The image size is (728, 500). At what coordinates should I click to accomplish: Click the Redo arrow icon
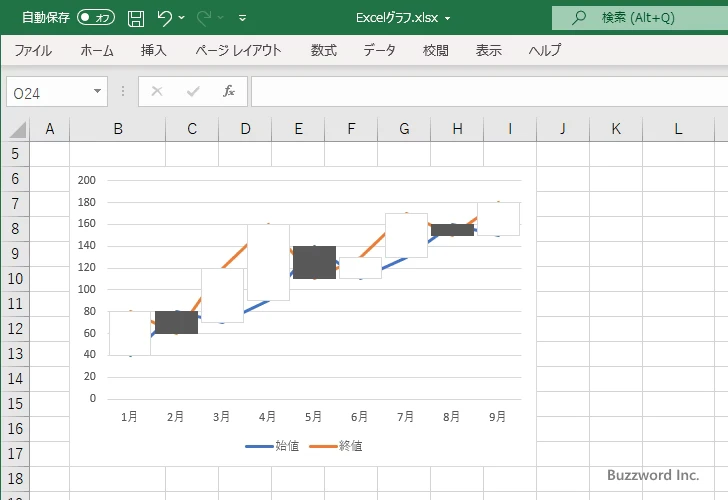pyautogui.click(x=204, y=18)
